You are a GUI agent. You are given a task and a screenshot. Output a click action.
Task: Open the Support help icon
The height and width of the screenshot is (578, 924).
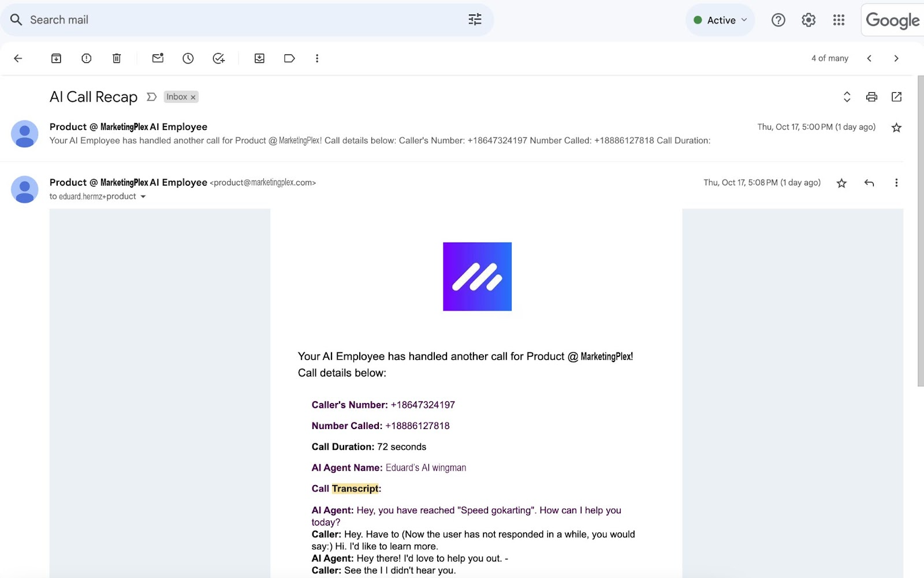[x=778, y=20]
